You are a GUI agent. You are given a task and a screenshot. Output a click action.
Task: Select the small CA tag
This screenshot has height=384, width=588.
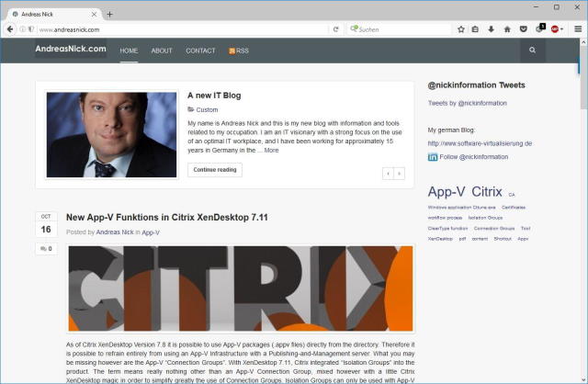tap(512, 195)
